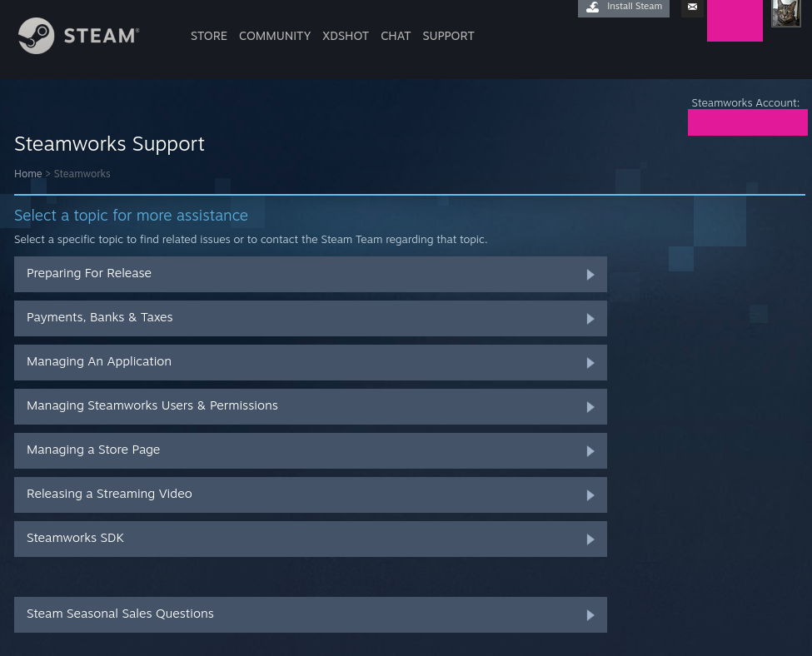Click arrow on Managing a Store Page row

coord(590,451)
